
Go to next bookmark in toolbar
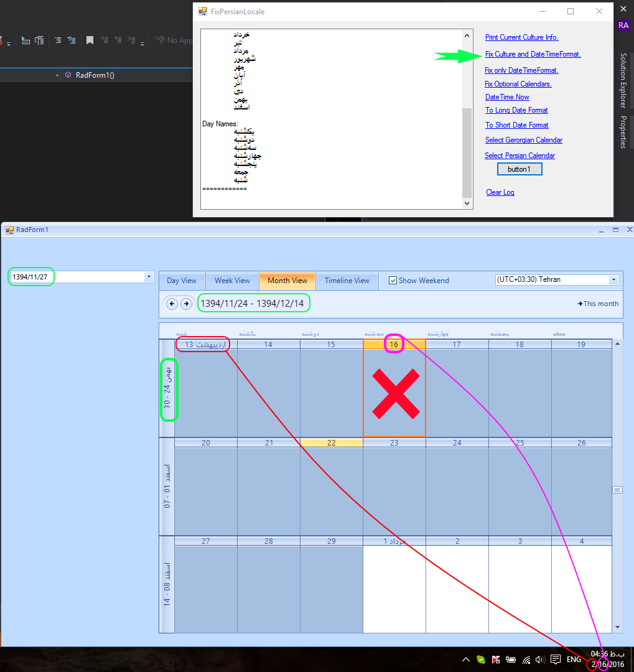coord(118,40)
